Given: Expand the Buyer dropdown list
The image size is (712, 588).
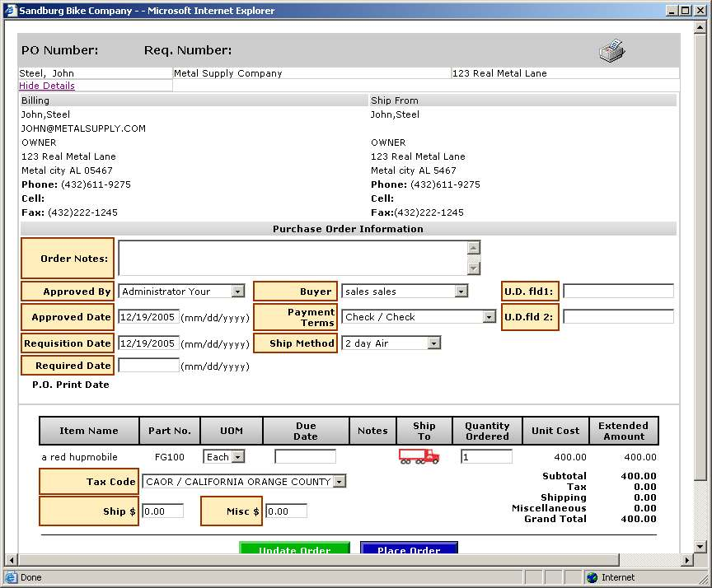Looking at the screenshot, I should tap(461, 292).
